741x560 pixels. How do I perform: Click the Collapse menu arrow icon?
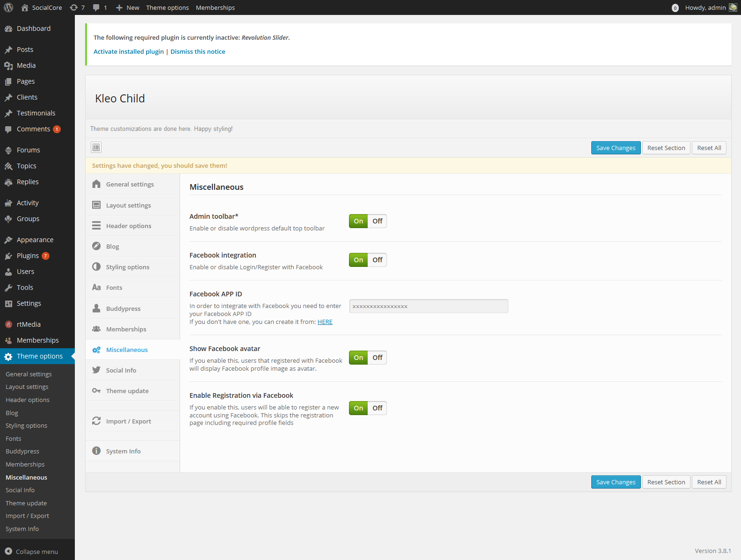point(8,552)
